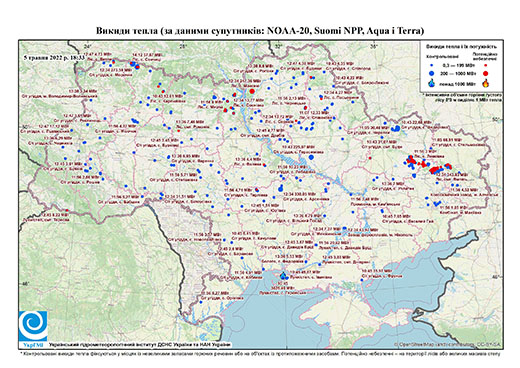Select the blue flame legend icon
Screen dimensions: 520x368
tap(432, 83)
